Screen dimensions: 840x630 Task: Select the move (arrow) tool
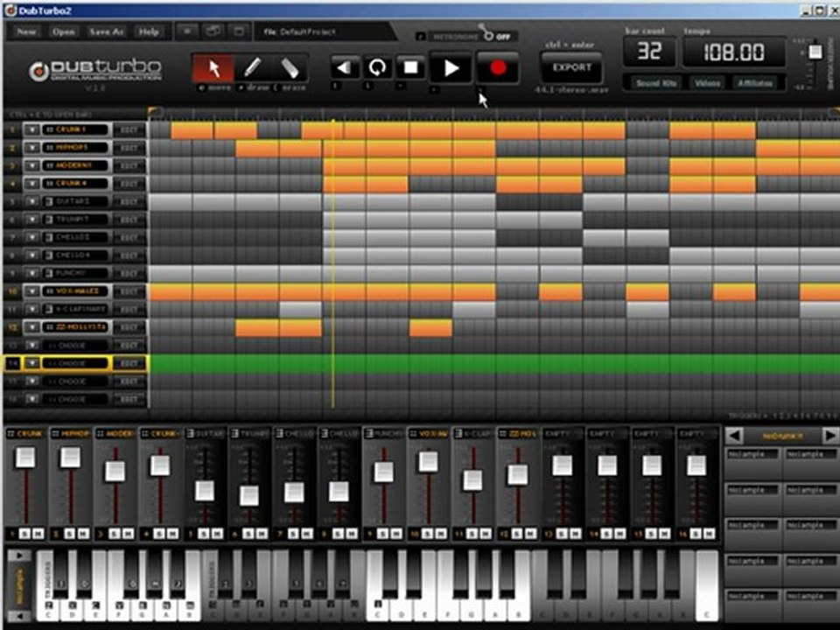213,68
